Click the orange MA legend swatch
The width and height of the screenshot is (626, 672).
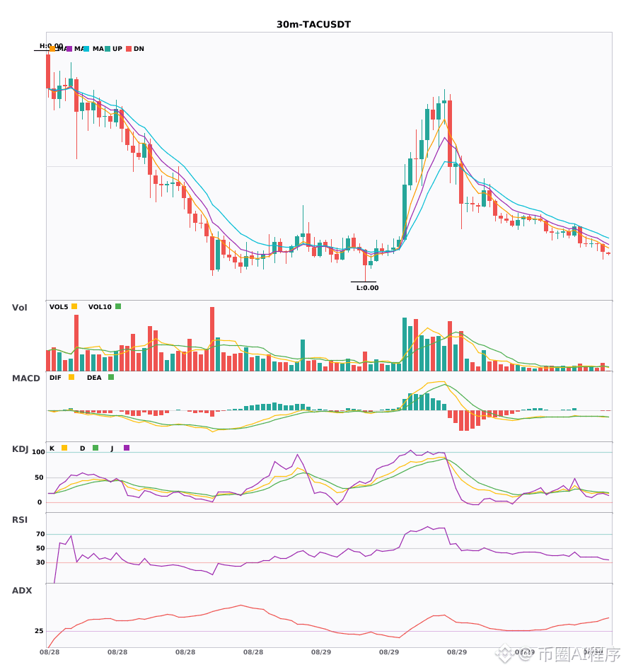tap(52, 49)
